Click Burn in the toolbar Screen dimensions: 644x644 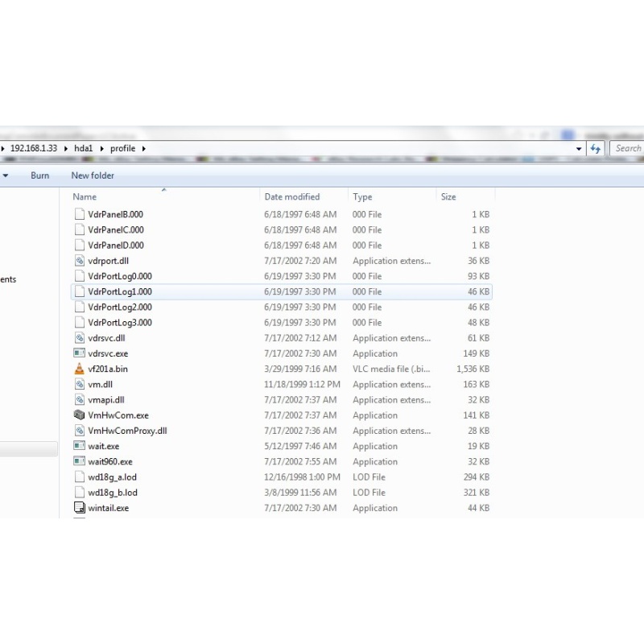click(39, 175)
